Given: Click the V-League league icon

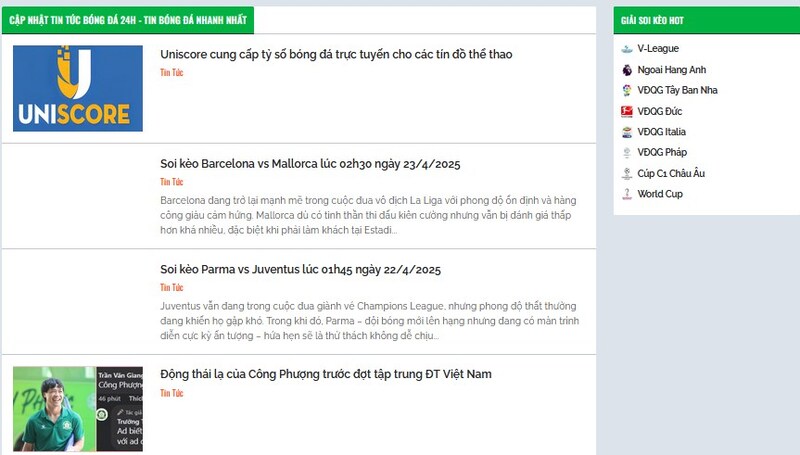Looking at the screenshot, I should (627, 49).
